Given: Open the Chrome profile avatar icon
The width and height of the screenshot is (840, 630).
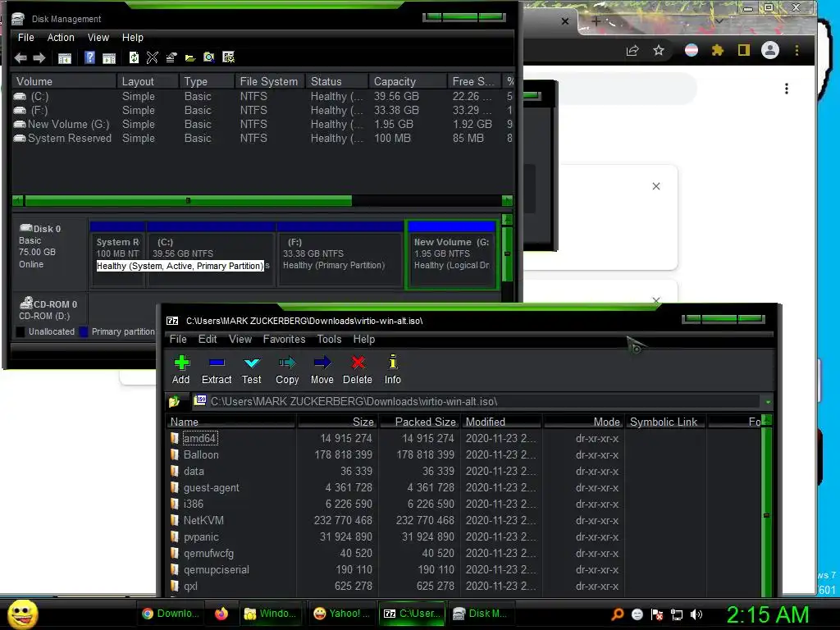Looking at the screenshot, I should coord(770,50).
